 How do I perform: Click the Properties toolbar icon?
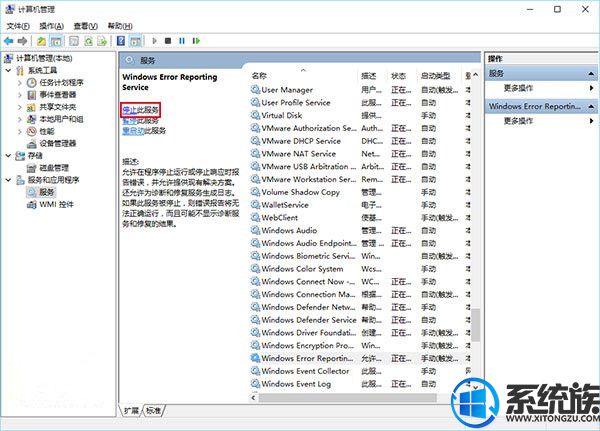pos(74,41)
